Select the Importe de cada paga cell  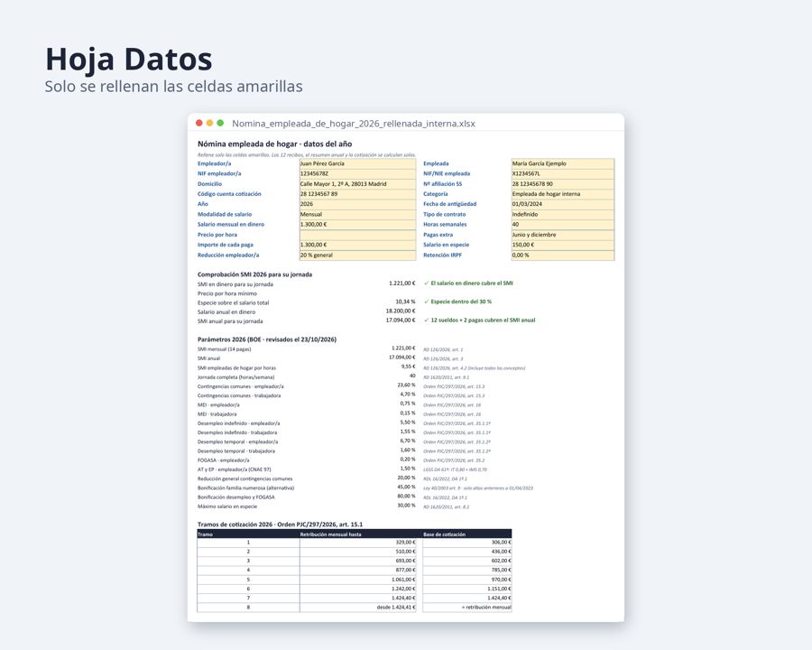tap(357, 245)
